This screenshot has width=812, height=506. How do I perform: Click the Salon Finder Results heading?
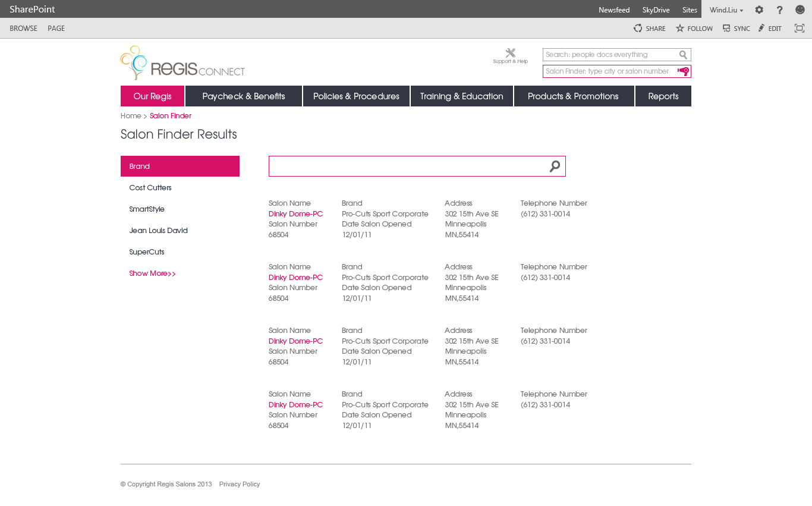[179, 134]
